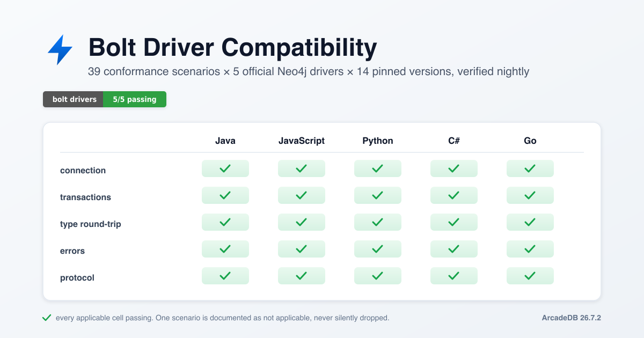Click the Python connection checkmark cell
This screenshot has width=644, height=338.
coord(378,168)
